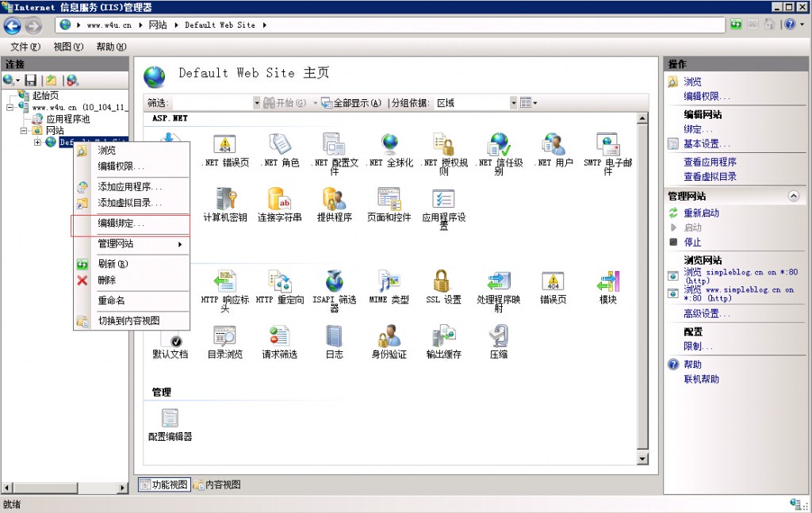Collapse the www.w4u.cn server tree node

[x=10, y=108]
